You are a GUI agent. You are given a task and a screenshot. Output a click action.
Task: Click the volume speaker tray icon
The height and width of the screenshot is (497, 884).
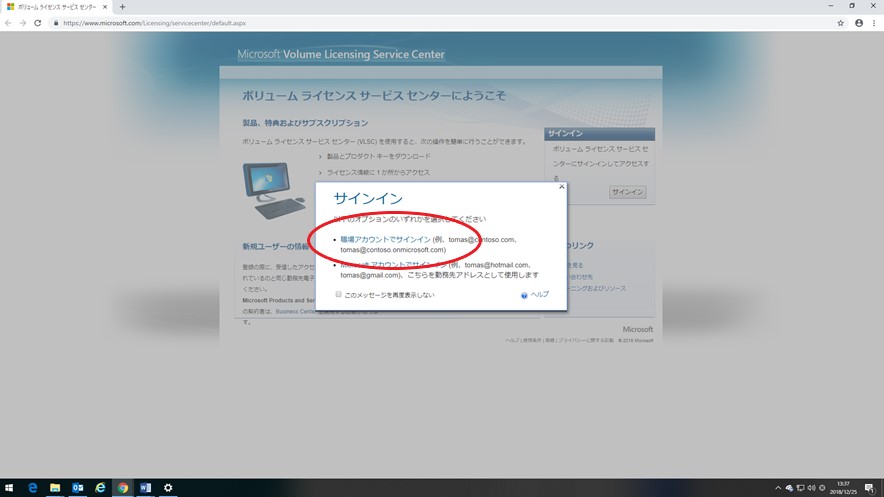pyautogui.click(x=811, y=488)
